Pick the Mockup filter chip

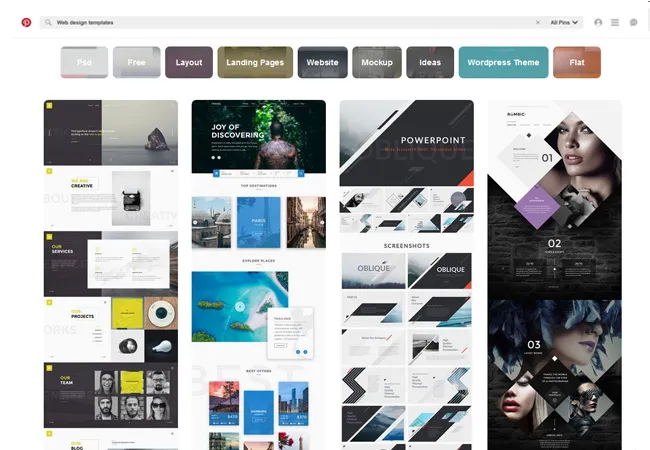point(377,62)
